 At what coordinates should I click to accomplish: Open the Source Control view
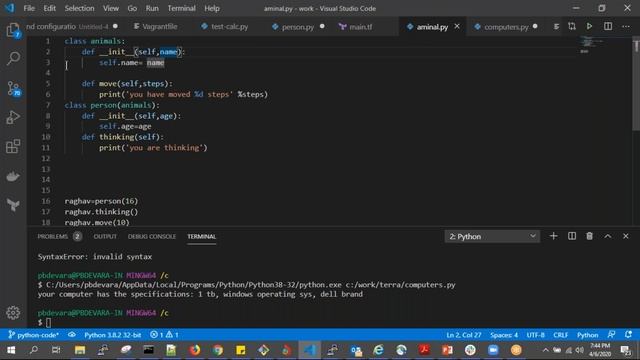pyautogui.click(x=13, y=88)
